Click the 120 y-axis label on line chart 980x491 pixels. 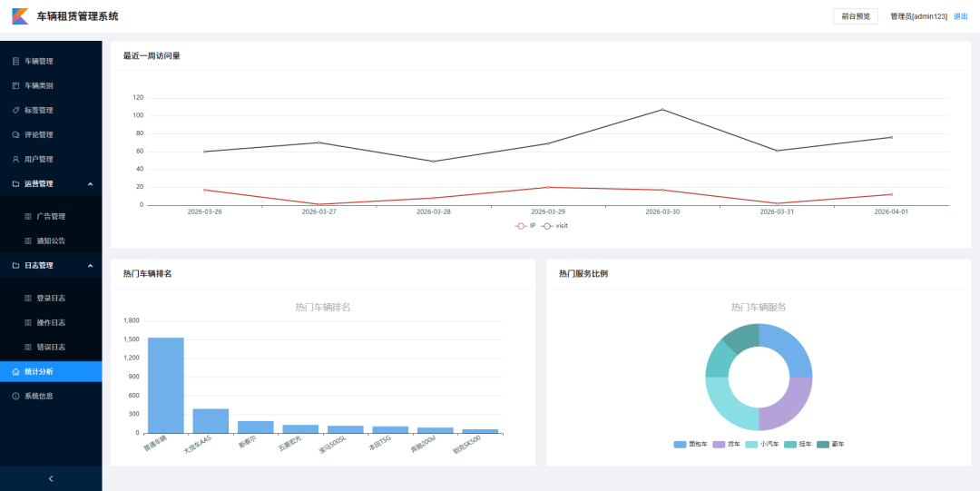pos(138,98)
